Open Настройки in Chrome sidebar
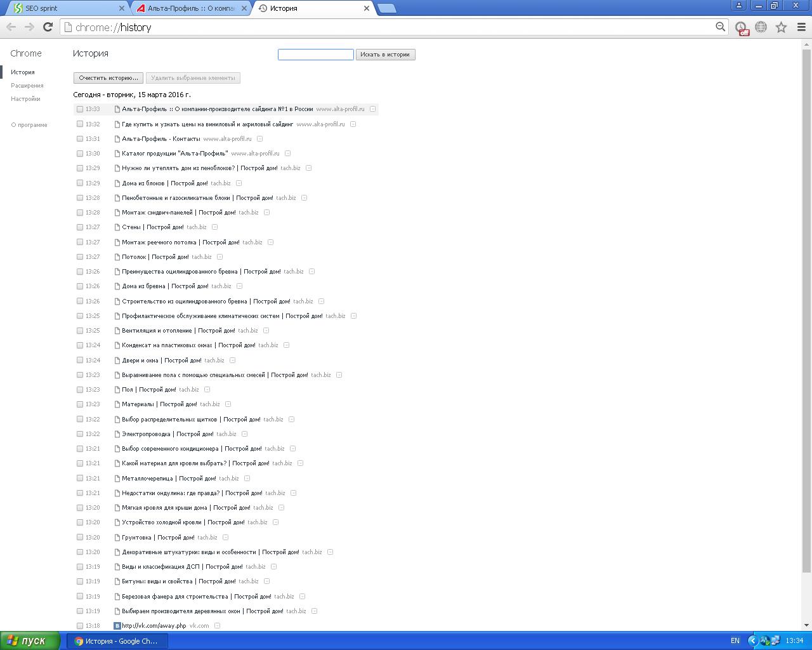 click(25, 99)
